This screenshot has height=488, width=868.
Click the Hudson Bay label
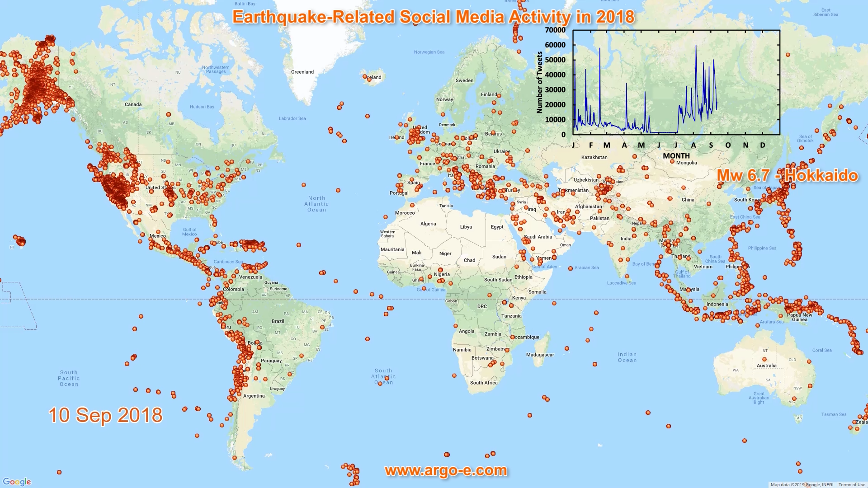click(x=202, y=107)
